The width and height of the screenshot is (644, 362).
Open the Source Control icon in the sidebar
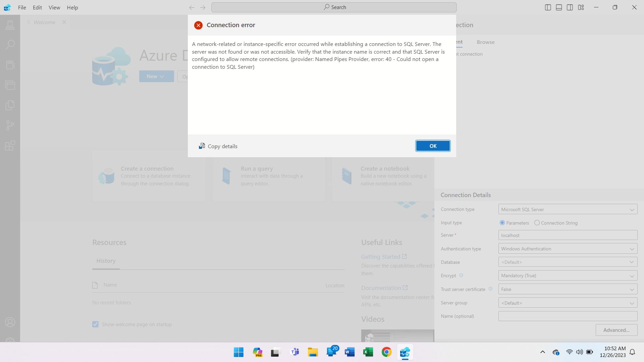(x=10, y=125)
